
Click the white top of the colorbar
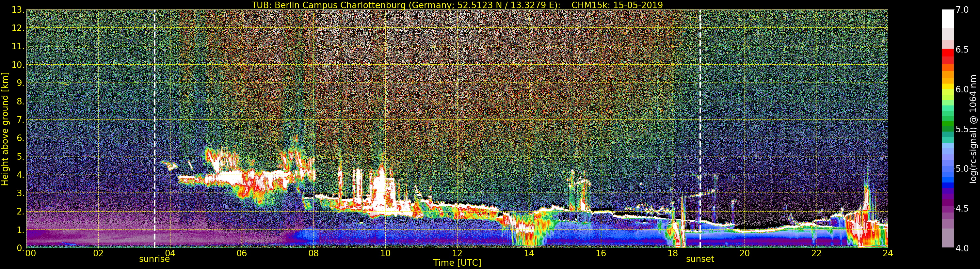948,18
